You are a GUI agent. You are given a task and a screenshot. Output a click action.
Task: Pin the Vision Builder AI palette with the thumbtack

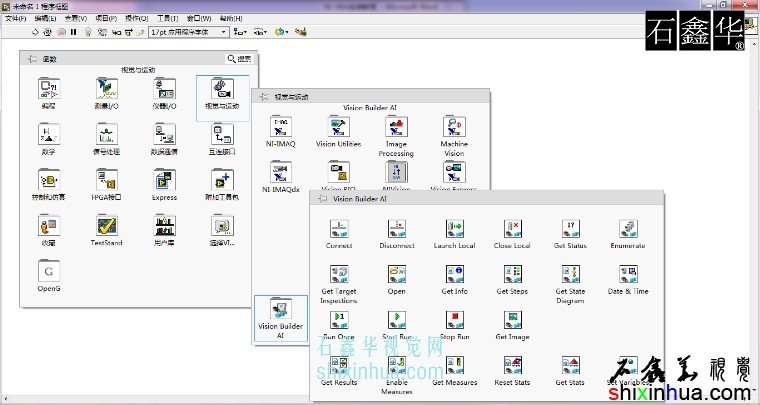pyautogui.click(x=322, y=199)
